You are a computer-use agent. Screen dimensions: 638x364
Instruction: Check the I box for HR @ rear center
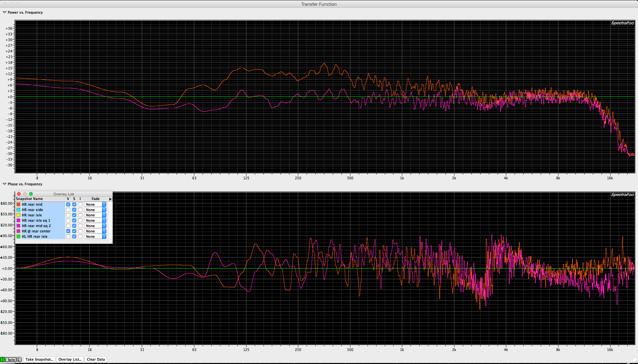[x=80, y=231]
